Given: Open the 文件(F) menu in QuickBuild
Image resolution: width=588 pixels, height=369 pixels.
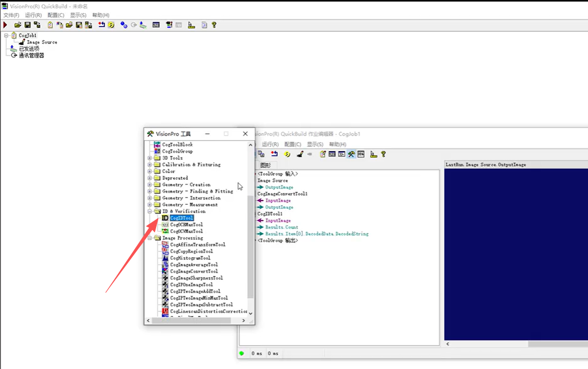Looking at the screenshot, I should pos(11,15).
